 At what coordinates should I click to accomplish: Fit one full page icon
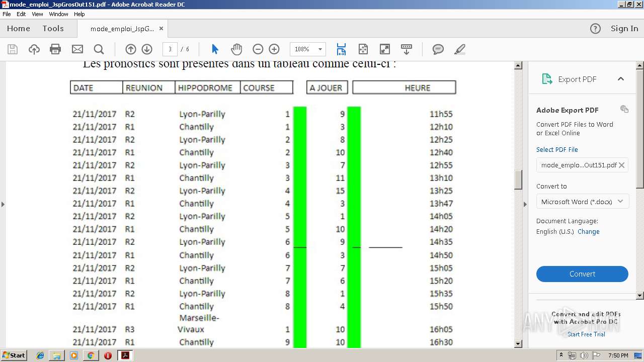(x=363, y=49)
